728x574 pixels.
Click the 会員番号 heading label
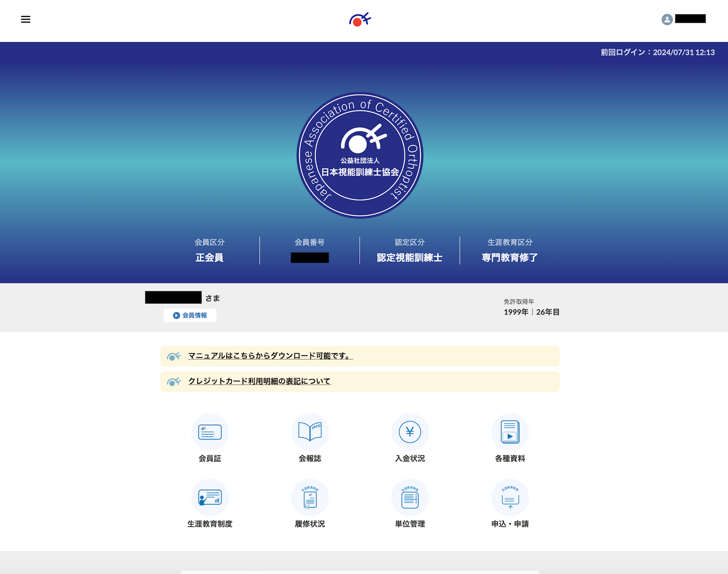click(x=309, y=242)
